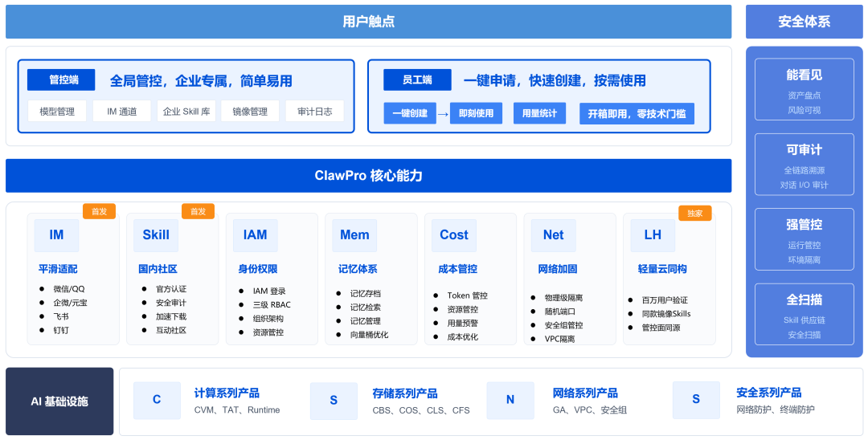Click the 成本管控 heading
Screen dimensions: 868x440
click(457, 269)
